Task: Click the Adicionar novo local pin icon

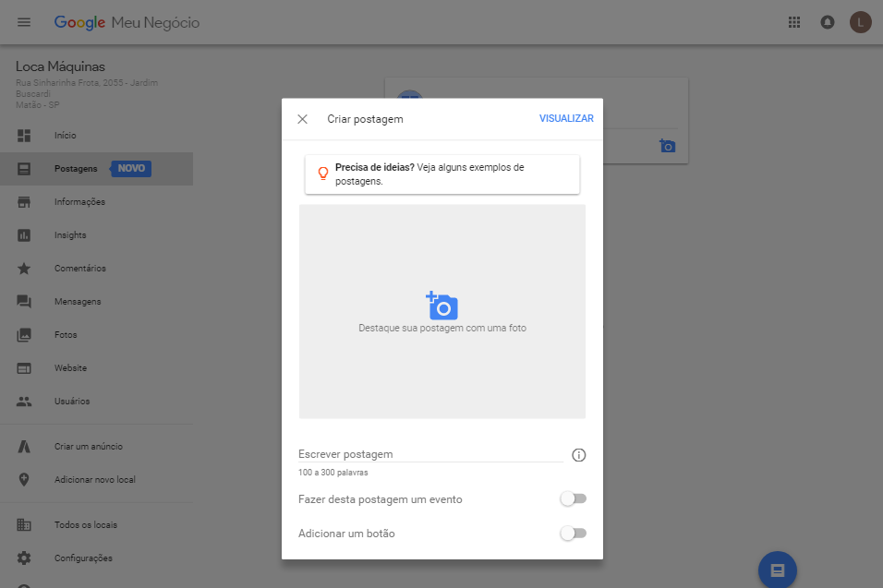Action: [24, 479]
